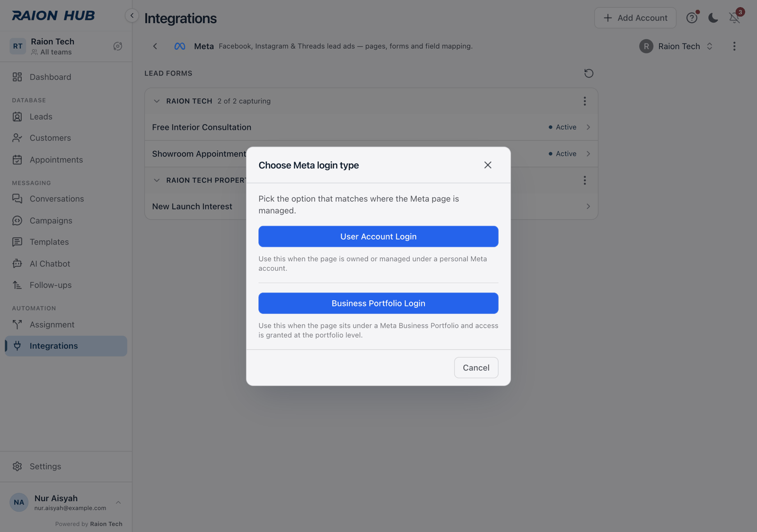Image resolution: width=757 pixels, height=532 pixels.
Task: Go back with the arrow beside Meta
Action: 155,46
